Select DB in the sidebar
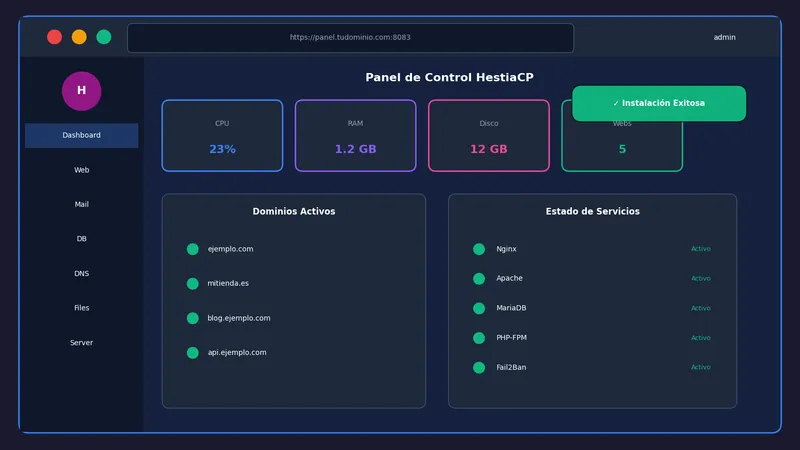This screenshot has width=800, height=450. click(x=82, y=239)
